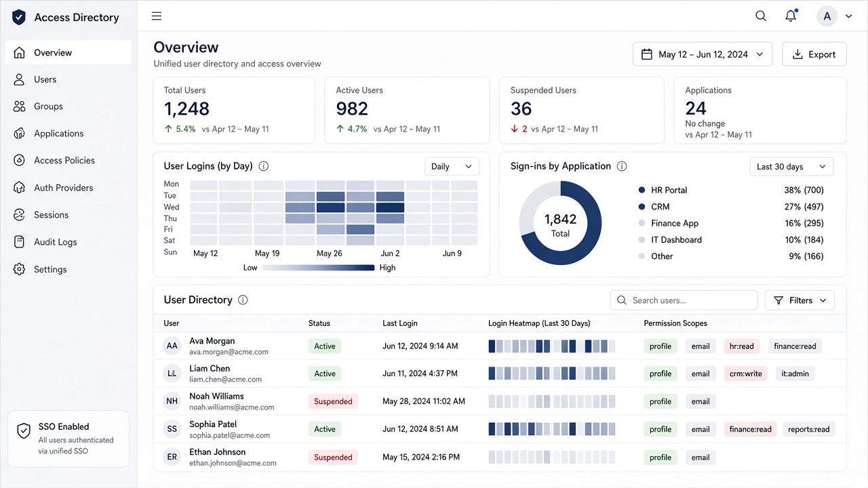Click Noah Williams' NH avatar
Screen dimensions: 868x488
coord(172,401)
